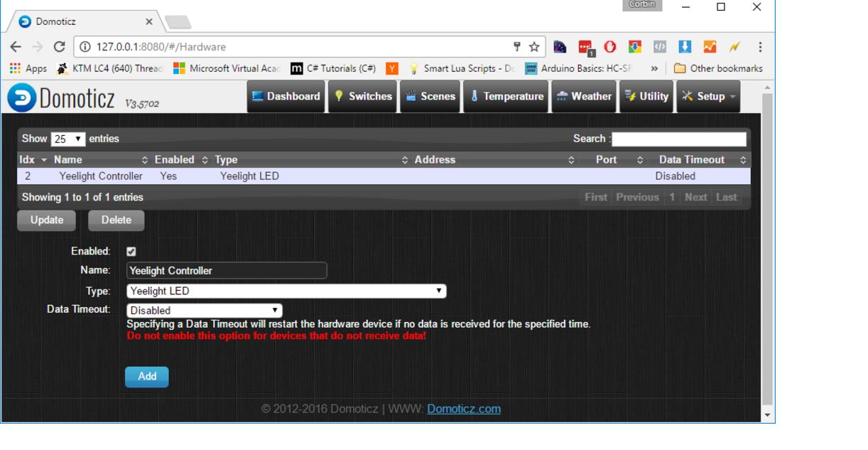Open the Weather tab
The height and width of the screenshot is (450, 868).
coord(582,96)
